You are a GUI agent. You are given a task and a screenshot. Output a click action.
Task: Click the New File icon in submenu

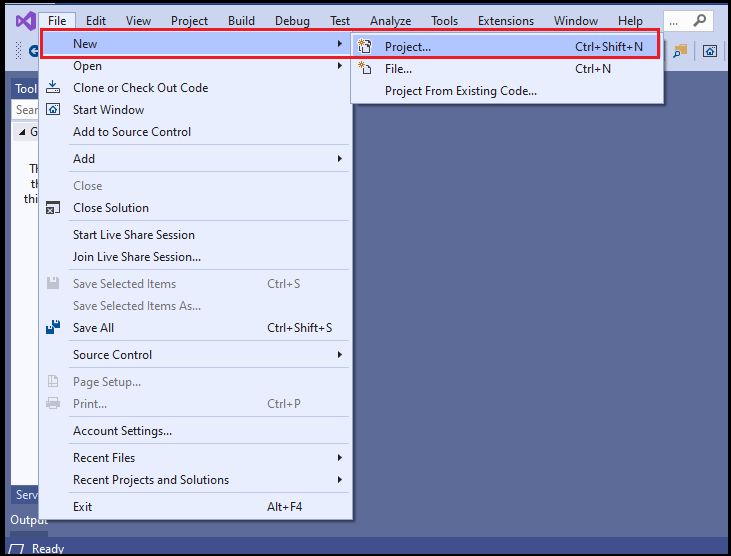[364, 69]
